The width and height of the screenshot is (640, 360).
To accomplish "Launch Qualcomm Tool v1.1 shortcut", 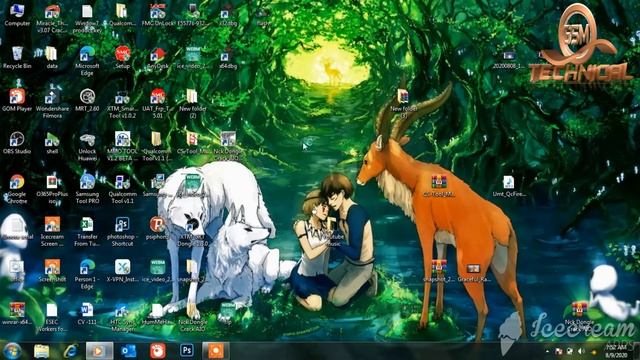I will pyautogui.click(x=122, y=189).
